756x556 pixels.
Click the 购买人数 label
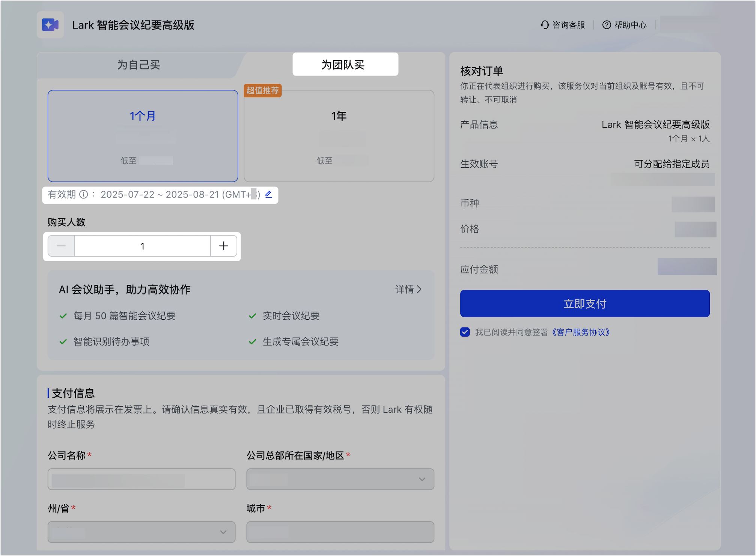pos(67,222)
